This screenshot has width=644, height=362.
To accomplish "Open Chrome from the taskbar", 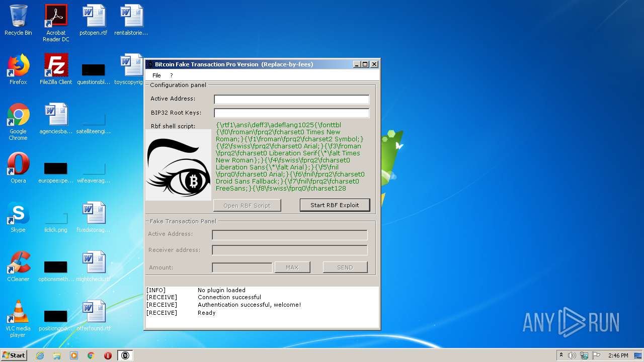I will (91, 355).
